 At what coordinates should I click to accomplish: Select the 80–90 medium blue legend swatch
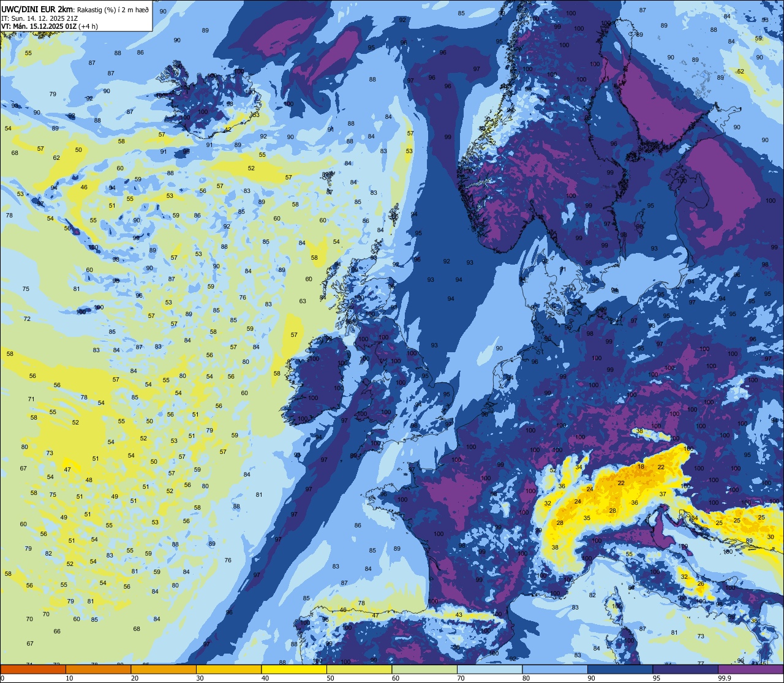pos(555,670)
